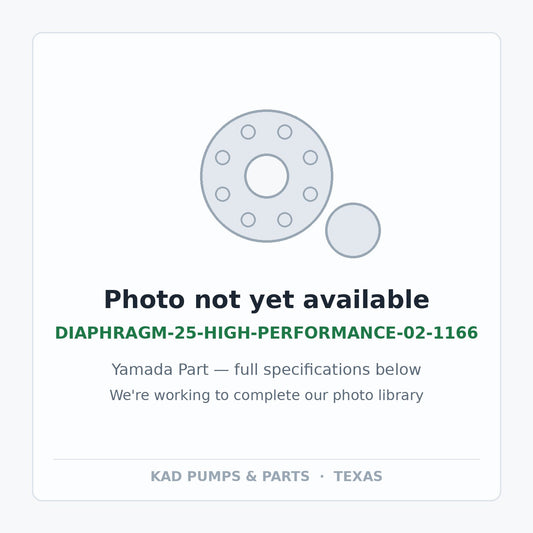Click the lower-right side bolt hole
The height and width of the screenshot is (533, 533).
point(310,194)
